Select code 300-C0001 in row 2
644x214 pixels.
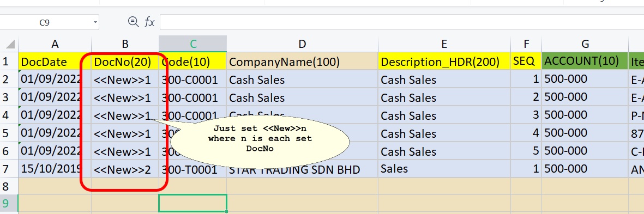tap(192, 79)
